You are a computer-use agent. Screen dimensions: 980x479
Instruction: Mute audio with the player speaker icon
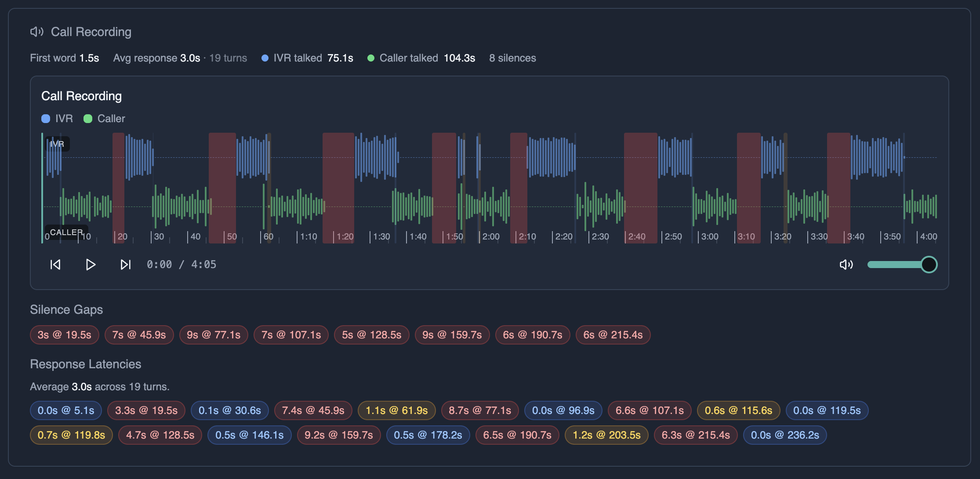846,265
